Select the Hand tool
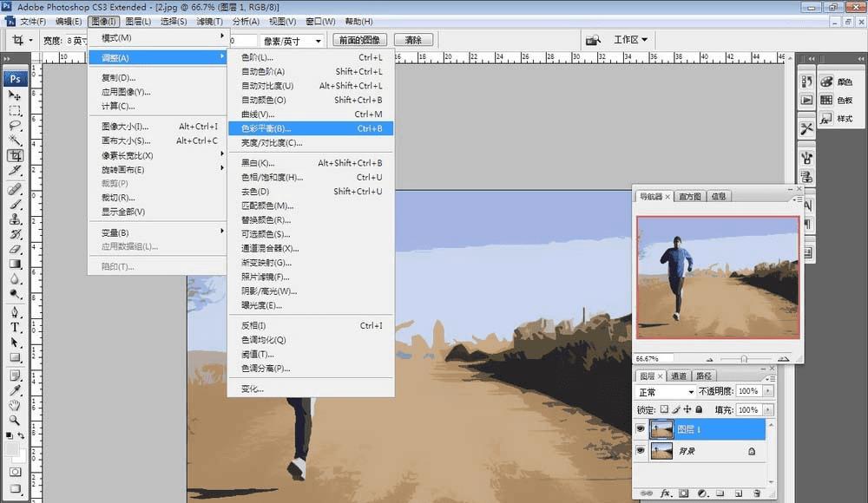The image size is (868, 503). tap(15, 406)
